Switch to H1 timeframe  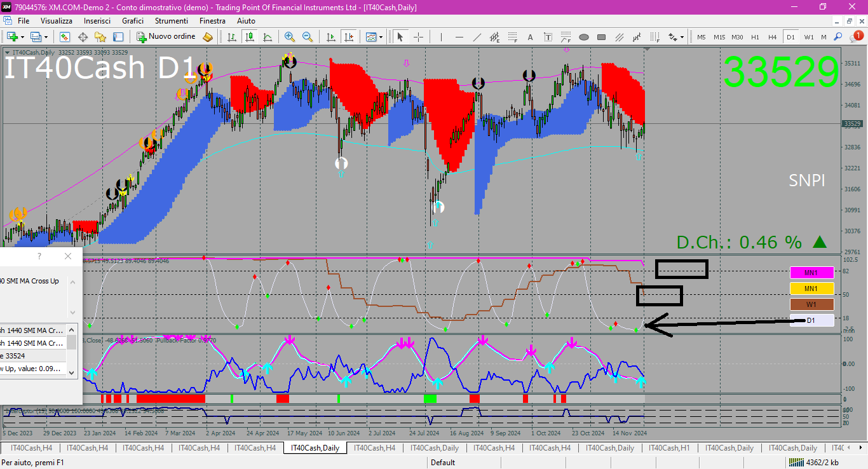coord(755,37)
